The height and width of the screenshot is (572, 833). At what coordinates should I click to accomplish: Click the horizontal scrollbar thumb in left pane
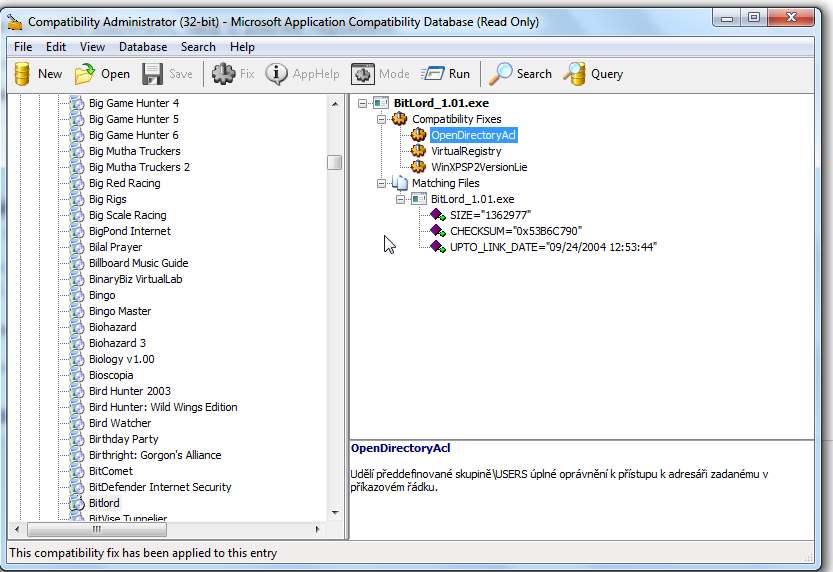point(97,530)
